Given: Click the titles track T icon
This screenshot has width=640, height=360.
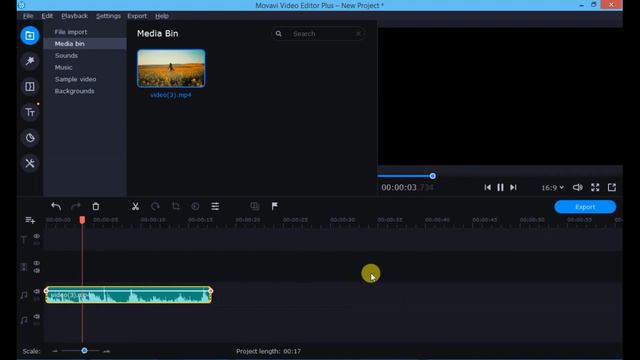Looking at the screenshot, I should [24, 240].
